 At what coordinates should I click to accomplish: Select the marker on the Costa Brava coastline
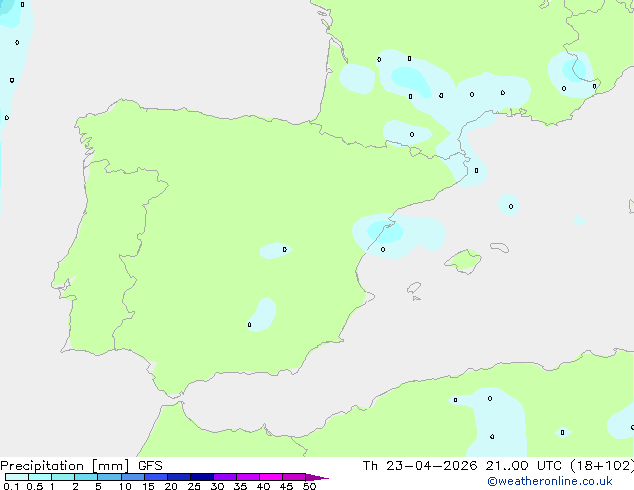tap(476, 170)
